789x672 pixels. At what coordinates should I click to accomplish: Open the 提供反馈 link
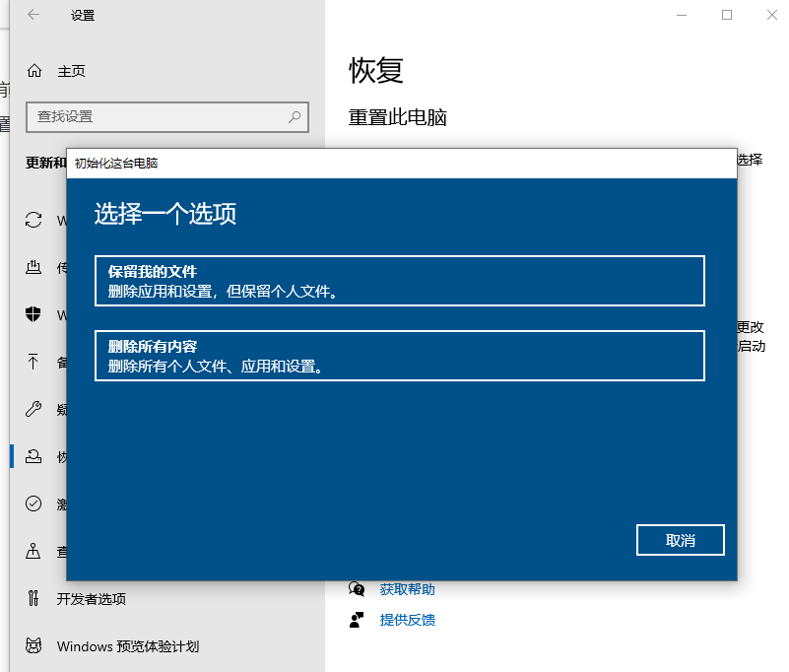407,620
